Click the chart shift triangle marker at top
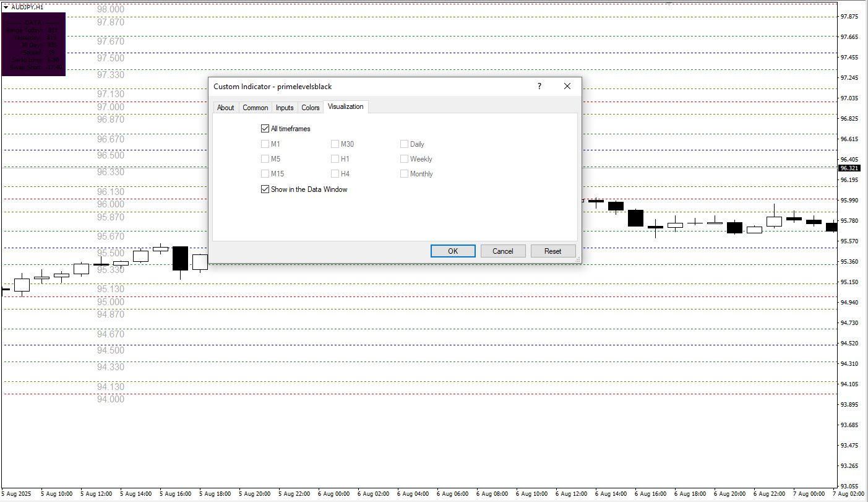Viewport: 868px width, 502px height. tap(668, 3)
